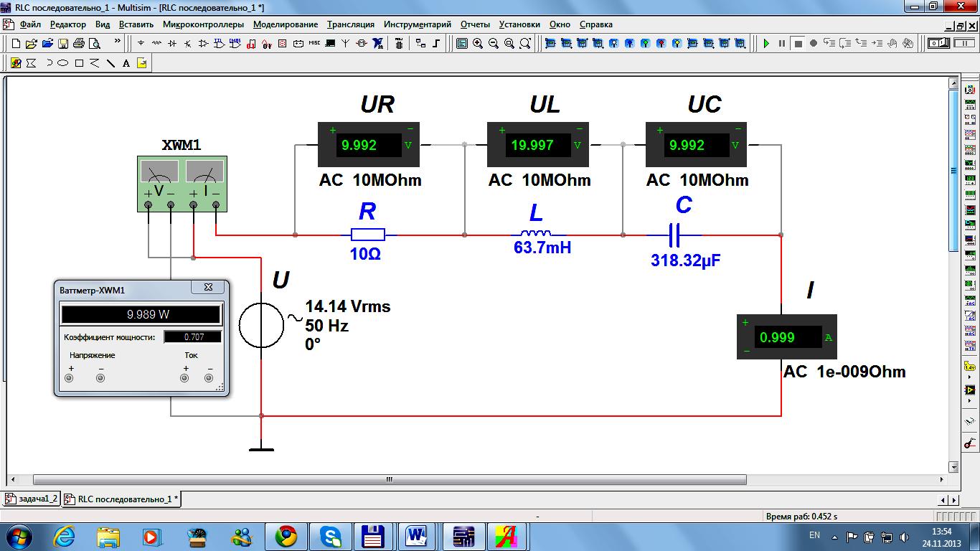Toggle the simulation on/off switch
Screen dimensions: 980x551
point(938,44)
